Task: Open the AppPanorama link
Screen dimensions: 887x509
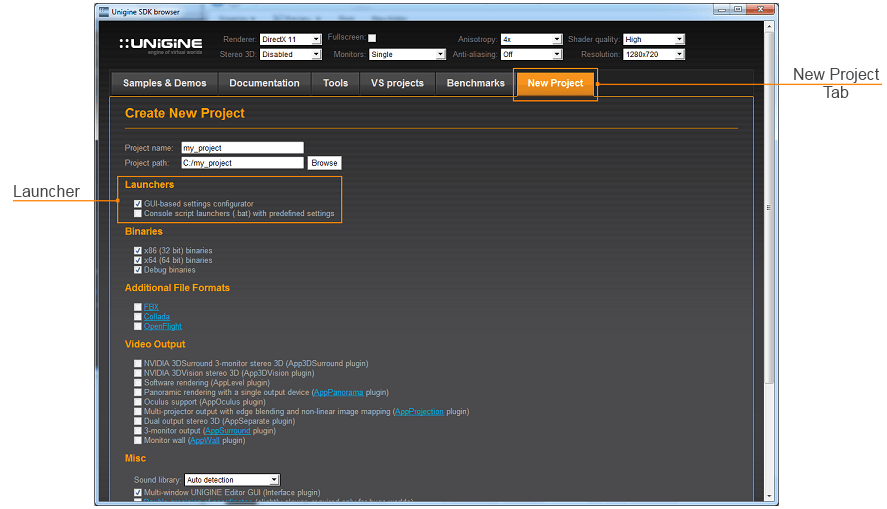Action: pos(338,392)
